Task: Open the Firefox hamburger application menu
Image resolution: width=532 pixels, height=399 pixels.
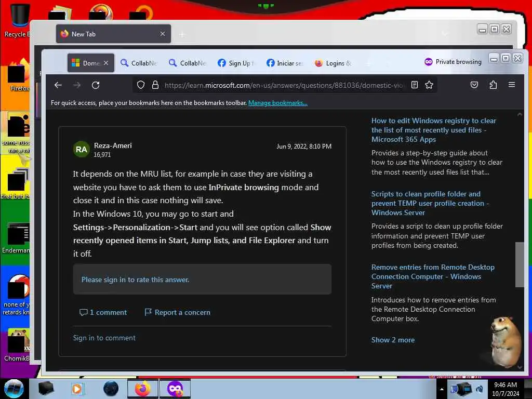Action: [512, 85]
